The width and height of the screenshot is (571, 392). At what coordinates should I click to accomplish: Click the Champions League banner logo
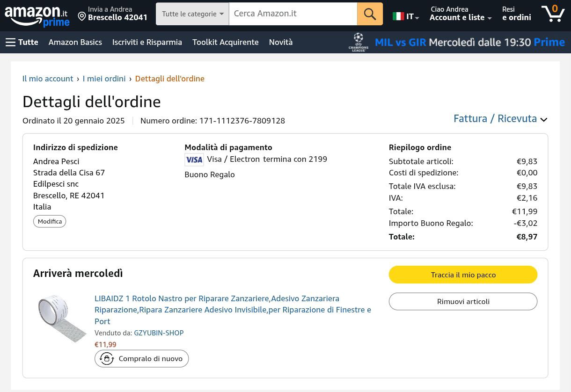click(x=359, y=42)
